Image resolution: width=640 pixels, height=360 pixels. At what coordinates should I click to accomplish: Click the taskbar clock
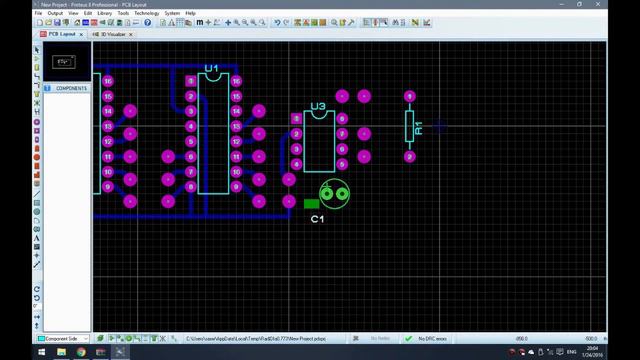593,351
